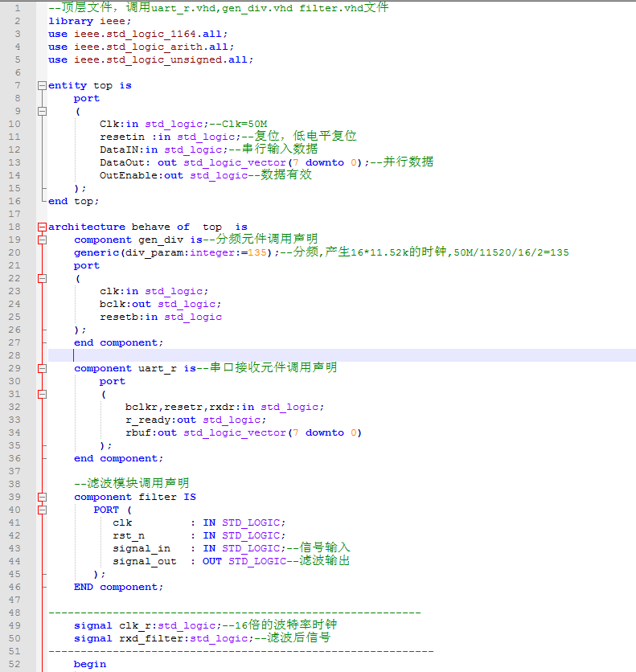The height and width of the screenshot is (672, 636).
Task: Click 'r_ready:out' on line 33
Action: 161,420
